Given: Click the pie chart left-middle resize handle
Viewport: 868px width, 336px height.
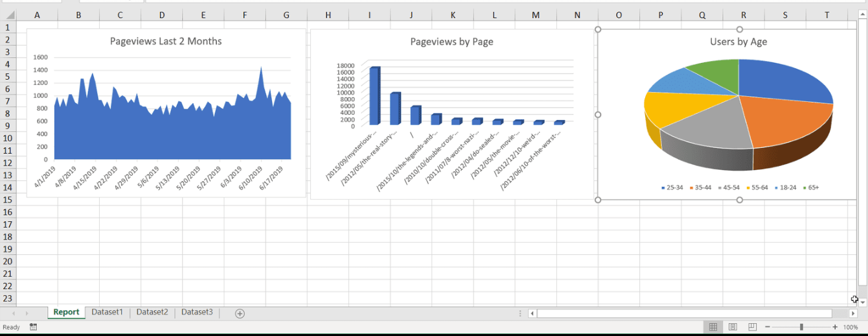Looking at the screenshot, I should click(x=598, y=115).
